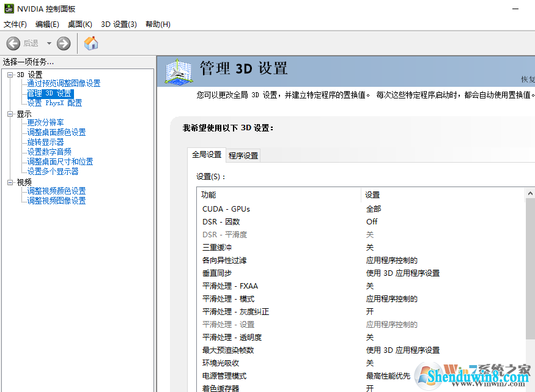Click the 垂直同步 value 使用 3D 应用程序设置
Screen dimensions: 535x392
click(403, 273)
